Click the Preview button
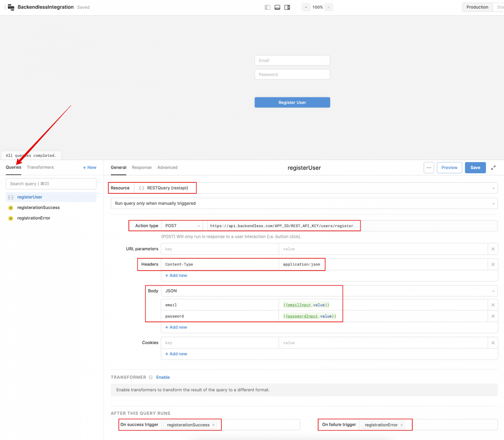 [449, 168]
